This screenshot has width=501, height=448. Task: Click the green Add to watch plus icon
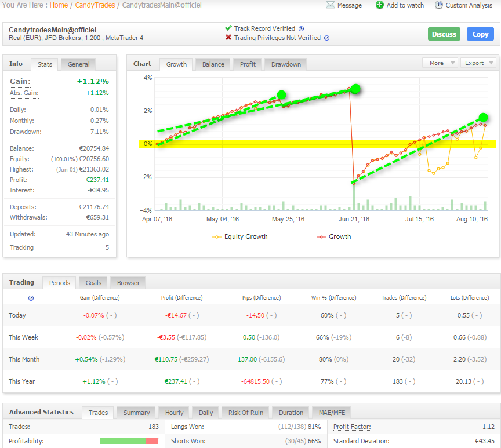(x=380, y=5)
